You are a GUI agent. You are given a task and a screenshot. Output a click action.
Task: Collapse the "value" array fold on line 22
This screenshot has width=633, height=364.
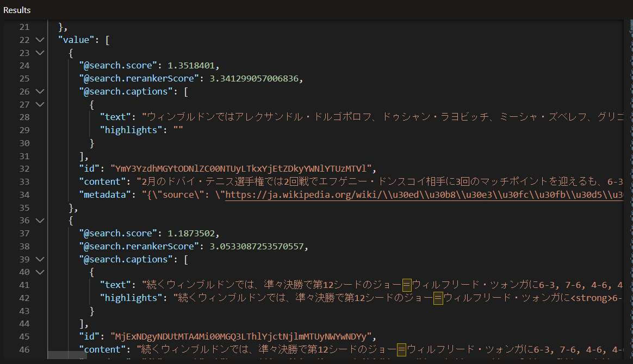40,40
